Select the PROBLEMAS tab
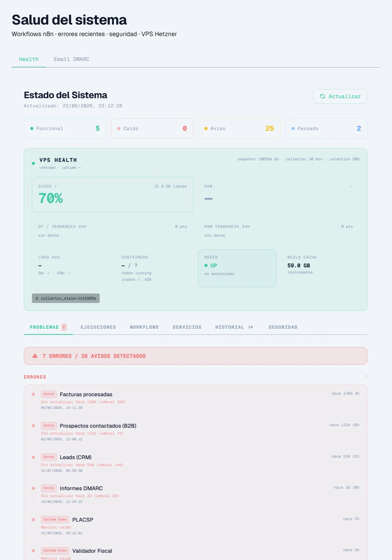This screenshot has width=392, height=560. (48, 327)
